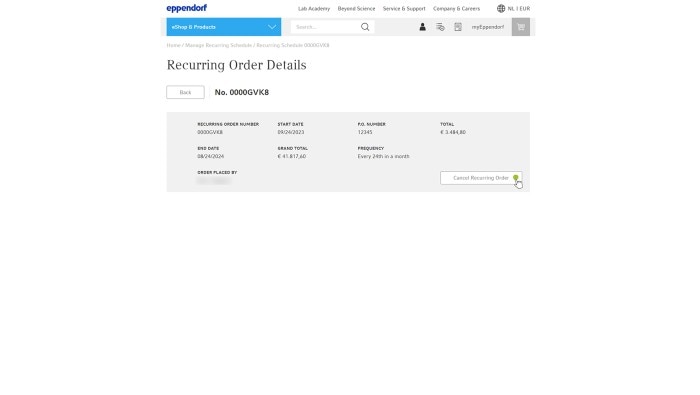Select the P.O. number value 12345
This screenshot has width=700, height=395.
(x=365, y=132)
